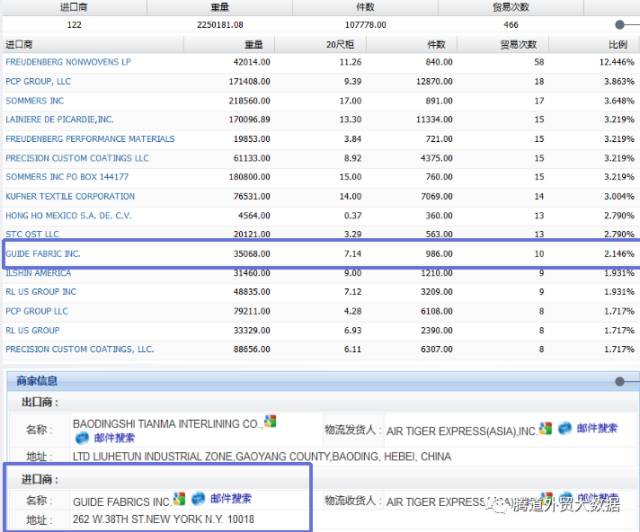Select the summary total weight value 2250181.08
Viewport: 640px width, 532px height.
pos(220,25)
